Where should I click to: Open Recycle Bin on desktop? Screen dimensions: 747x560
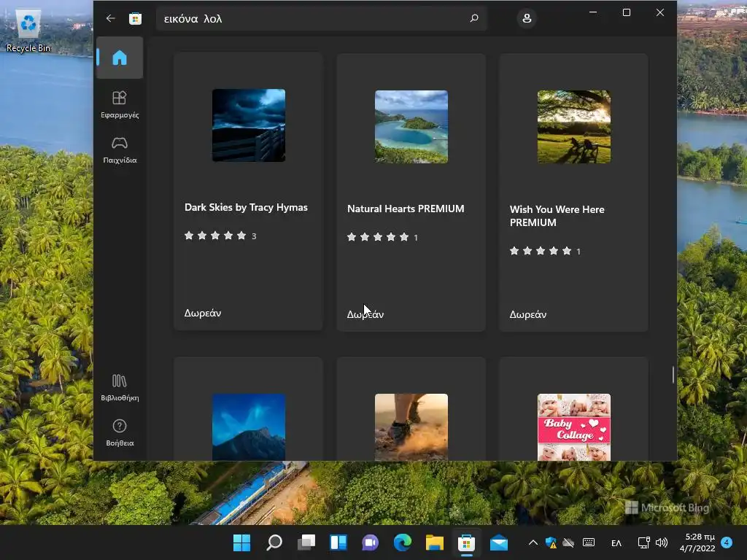click(x=28, y=31)
